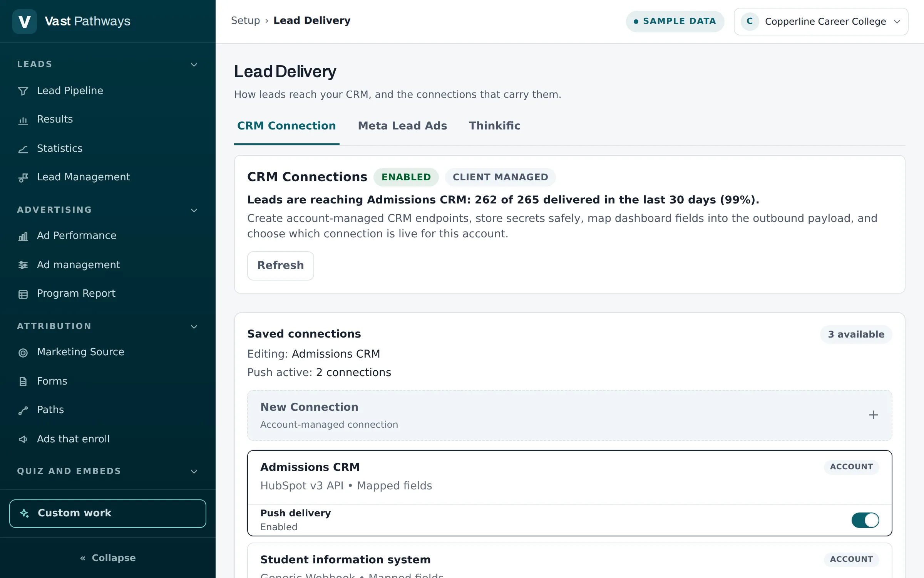Collapse the Advertising sidebar section

coord(194,210)
